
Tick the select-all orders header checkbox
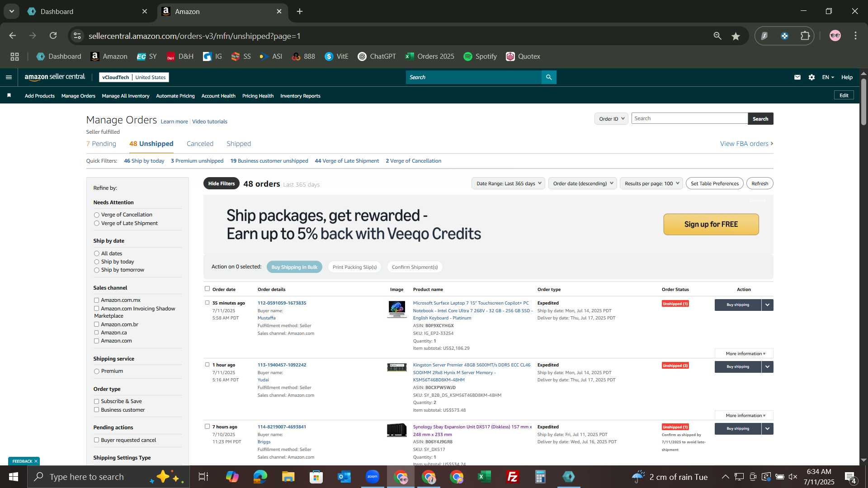pyautogui.click(x=207, y=289)
